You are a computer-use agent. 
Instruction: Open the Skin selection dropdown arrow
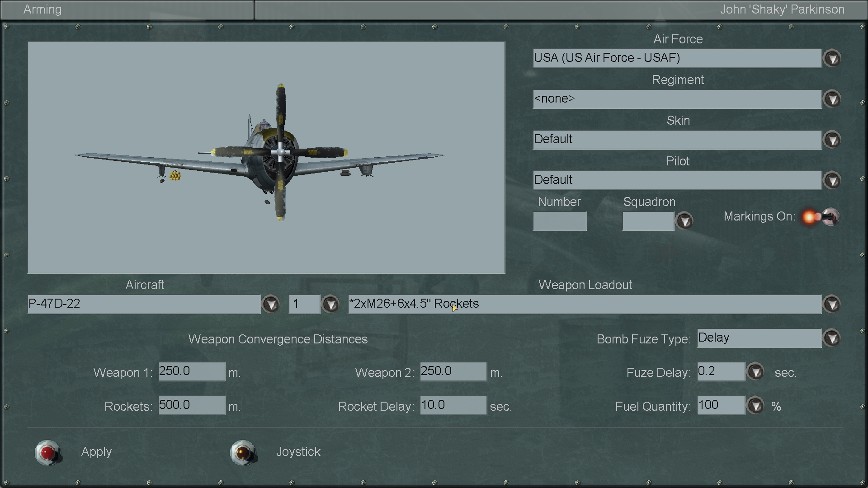click(832, 140)
